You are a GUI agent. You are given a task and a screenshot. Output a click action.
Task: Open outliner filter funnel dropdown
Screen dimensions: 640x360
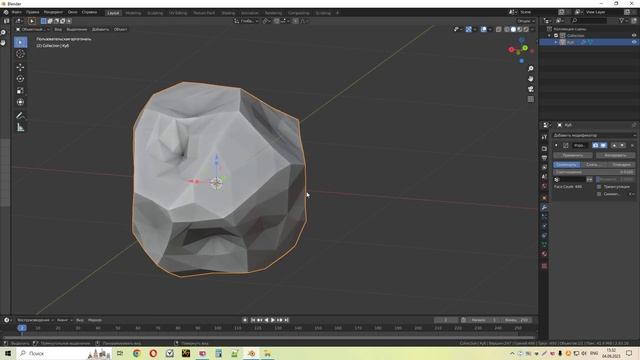pos(622,20)
